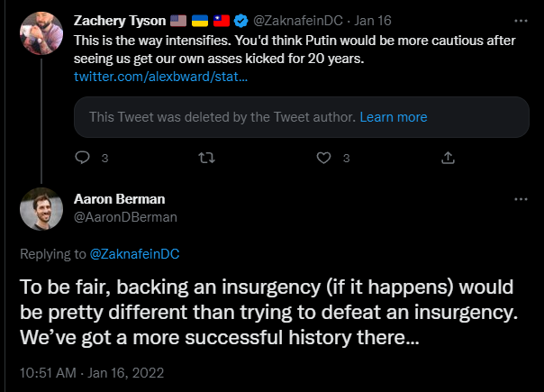Open the twitter.com/alexbward/stat… link
Viewport: 544px width, 392px height.
coord(160,78)
